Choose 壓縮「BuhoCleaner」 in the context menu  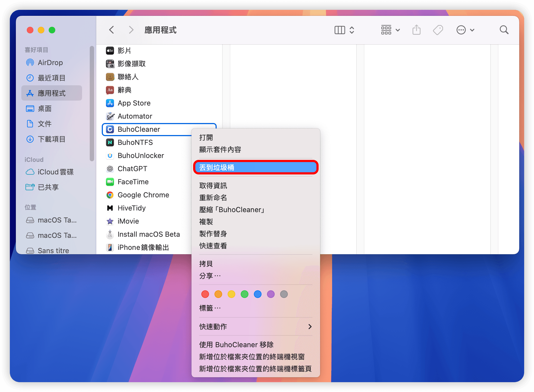point(256,210)
